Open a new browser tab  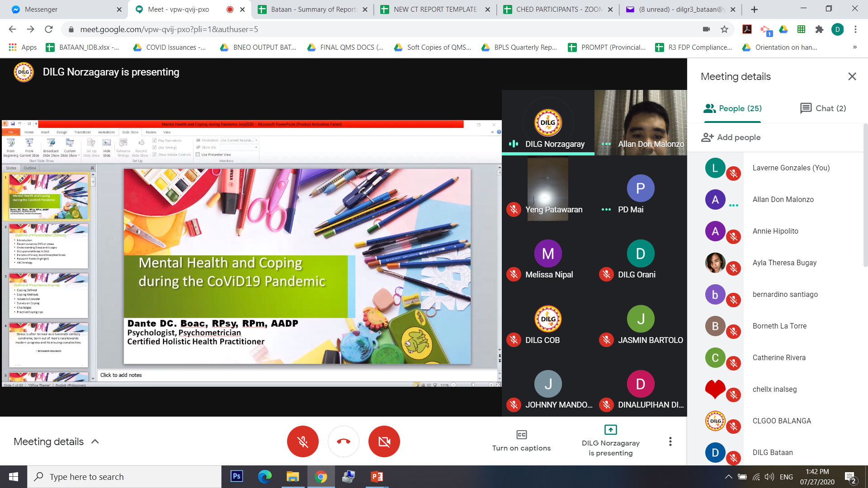click(754, 9)
